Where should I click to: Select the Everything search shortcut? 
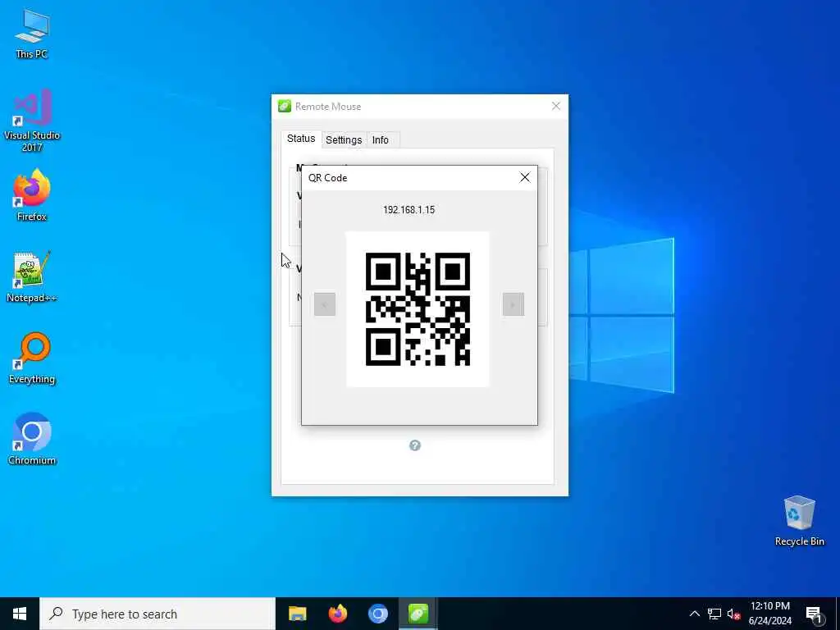32,358
